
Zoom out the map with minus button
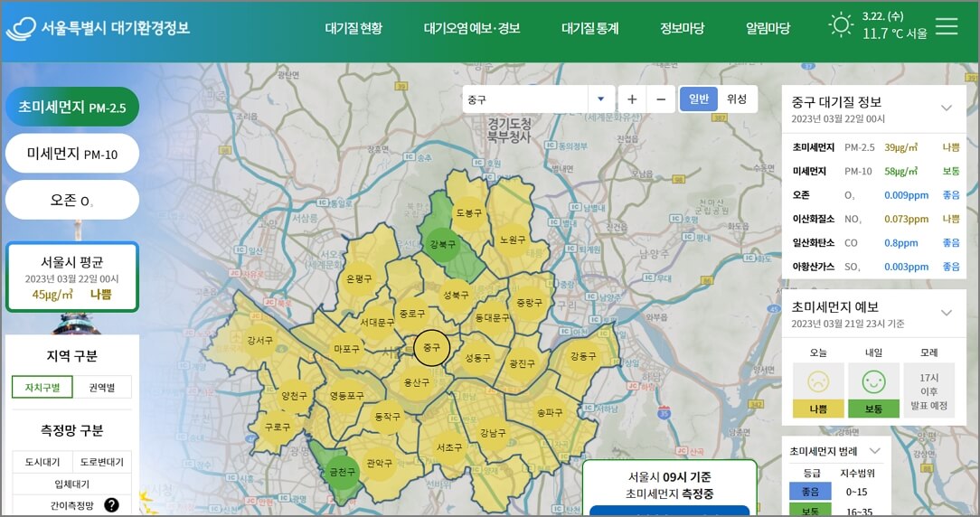pyautogui.click(x=661, y=99)
